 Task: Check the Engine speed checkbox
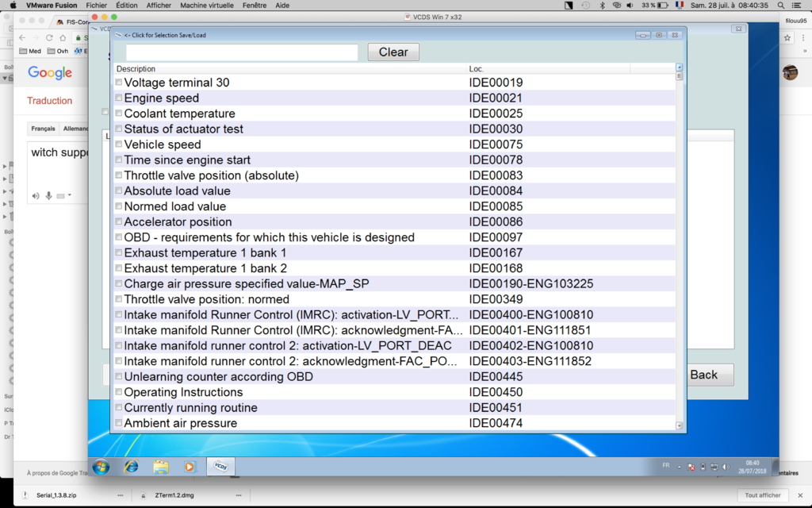tap(119, 98)
